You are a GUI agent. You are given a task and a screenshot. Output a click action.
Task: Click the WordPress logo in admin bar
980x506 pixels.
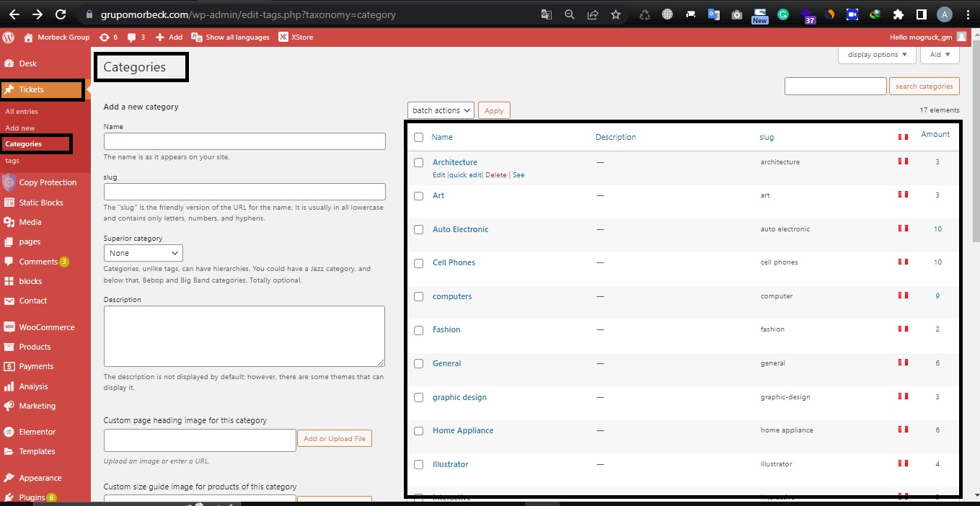tap(9, 37)
